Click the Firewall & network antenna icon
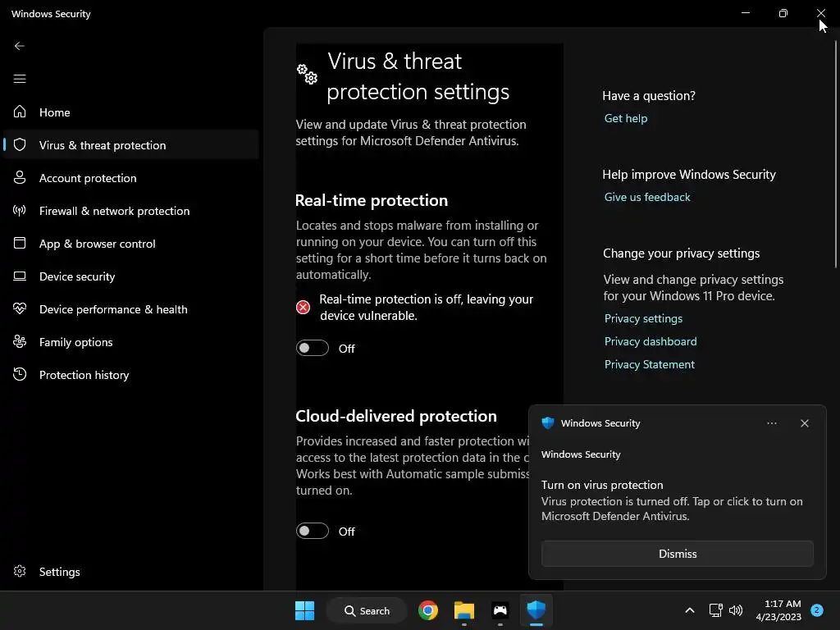This screenshot has height=630, width=840. pyautogui.click(x=20, y=210)
